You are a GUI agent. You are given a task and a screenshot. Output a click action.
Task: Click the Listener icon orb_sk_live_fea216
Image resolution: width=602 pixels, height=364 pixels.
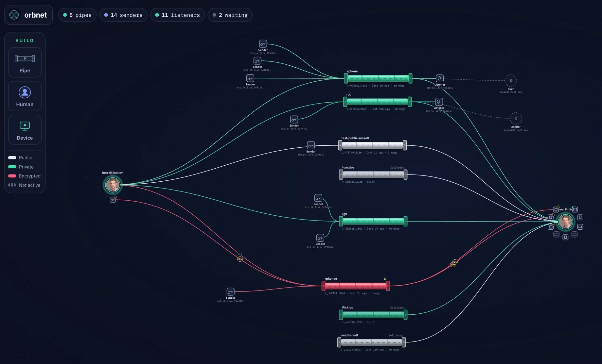pos(439,102)
